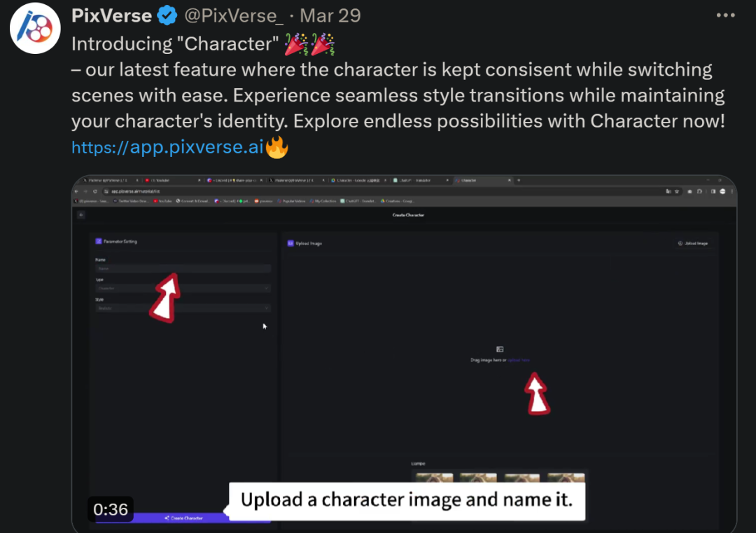The image size is (756, 533).
Task: Click the Name input field
Action: coord(182,268)
